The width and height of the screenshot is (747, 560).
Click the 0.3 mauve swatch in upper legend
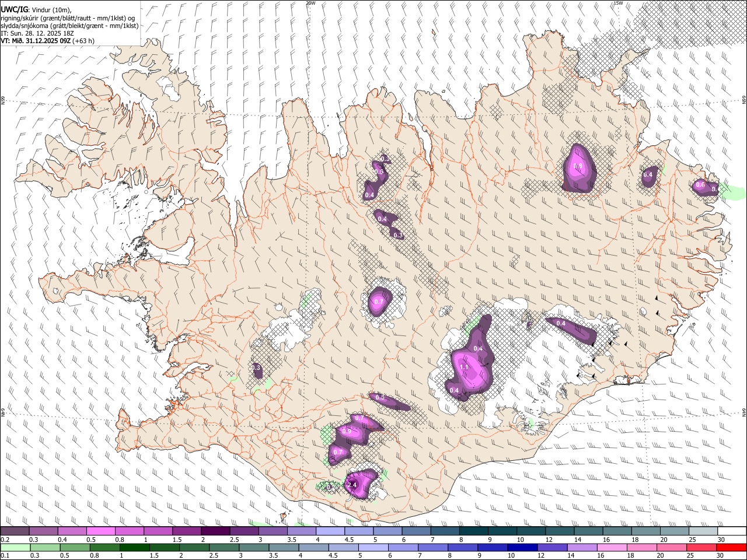pos(43,531)
